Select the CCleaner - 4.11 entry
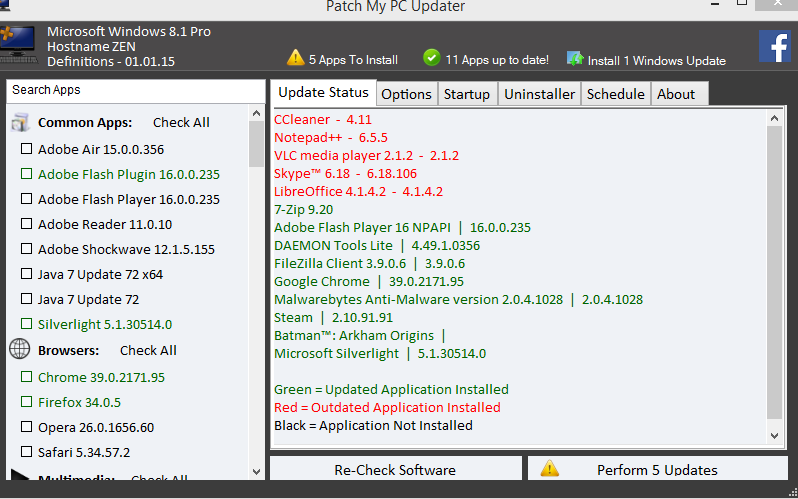798x499 pixels. click(x=323, y=120)
